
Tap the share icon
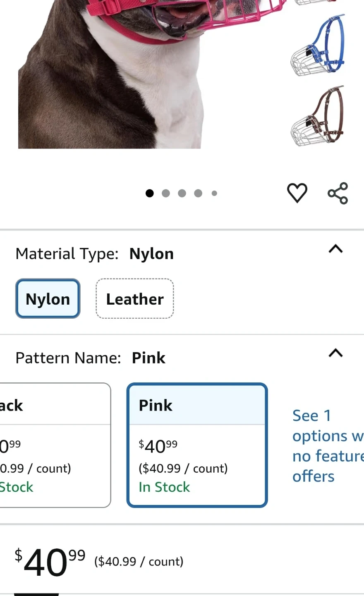pos(338,193)
